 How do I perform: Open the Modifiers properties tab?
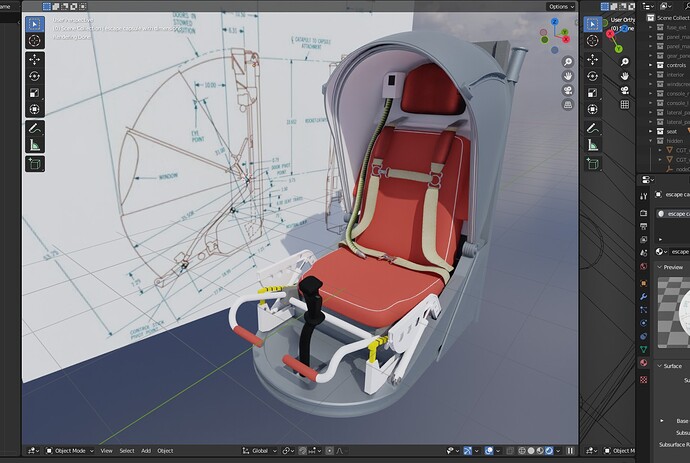coord(643,296)
